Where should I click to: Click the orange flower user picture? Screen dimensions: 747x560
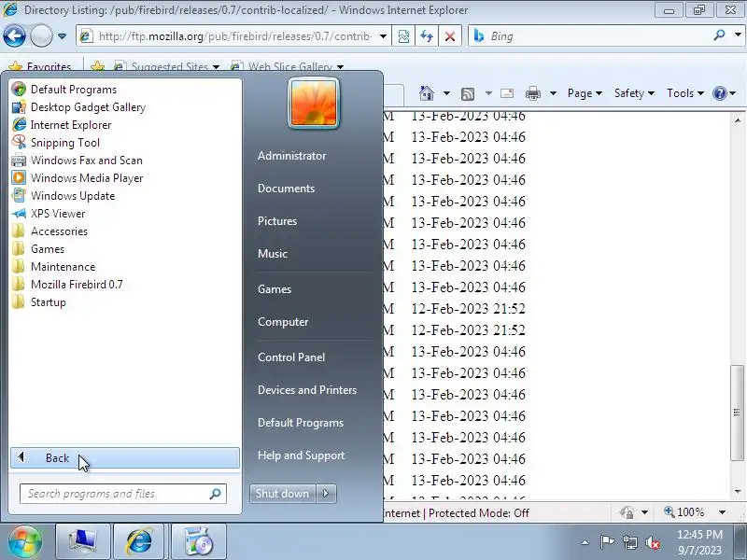(x=314, y=104)
